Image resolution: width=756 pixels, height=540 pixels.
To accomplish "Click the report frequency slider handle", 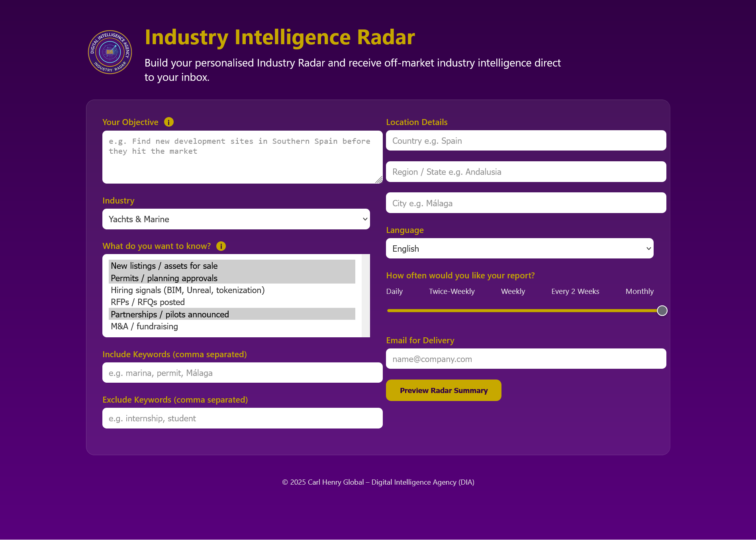I will [x=662, y=311].
